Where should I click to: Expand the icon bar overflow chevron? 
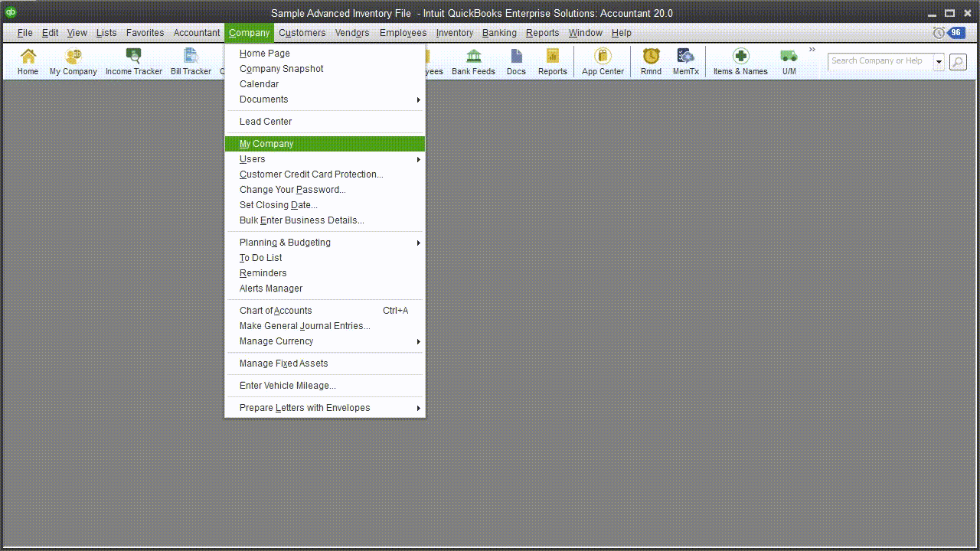(812, 50)
